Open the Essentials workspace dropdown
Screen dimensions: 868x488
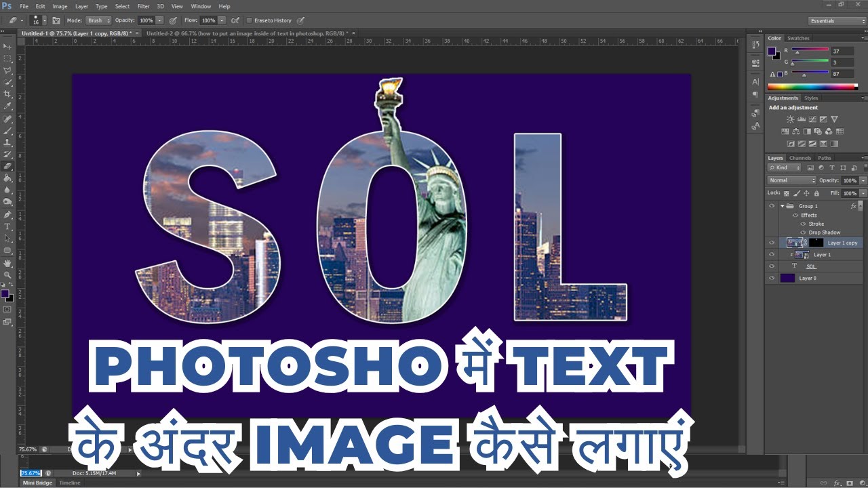point(837,21)
